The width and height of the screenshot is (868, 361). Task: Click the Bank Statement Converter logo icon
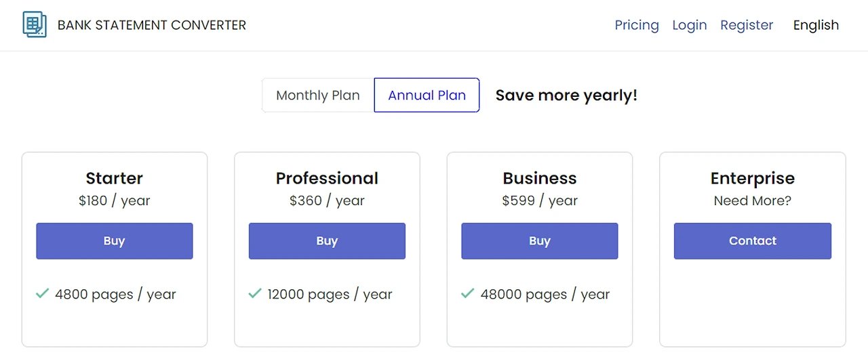pos(35,25)
